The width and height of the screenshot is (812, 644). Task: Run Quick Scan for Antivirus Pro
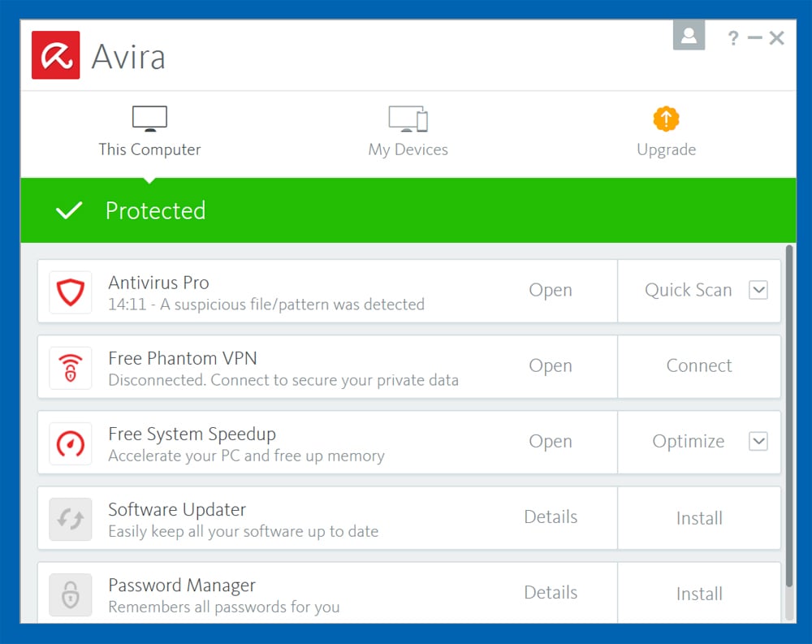[x=689, y=290]
